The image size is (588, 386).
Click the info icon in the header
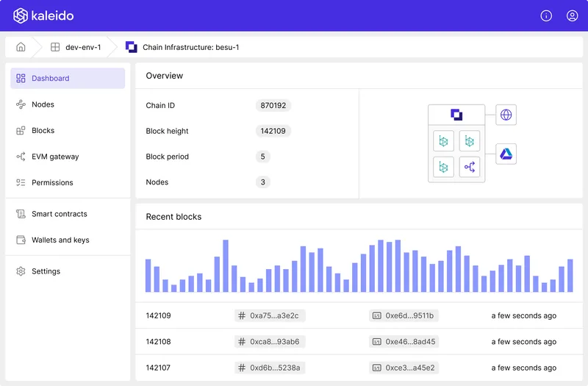click(546, 15)
